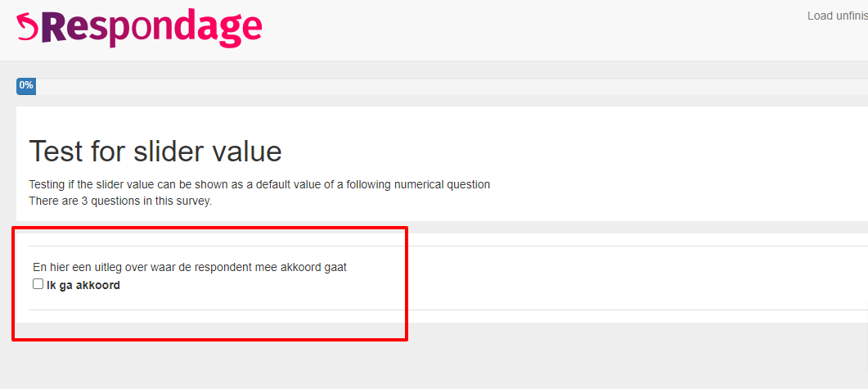
Task: Click the Respondage swirl arrow logo icon
Action: pos(28,27)
